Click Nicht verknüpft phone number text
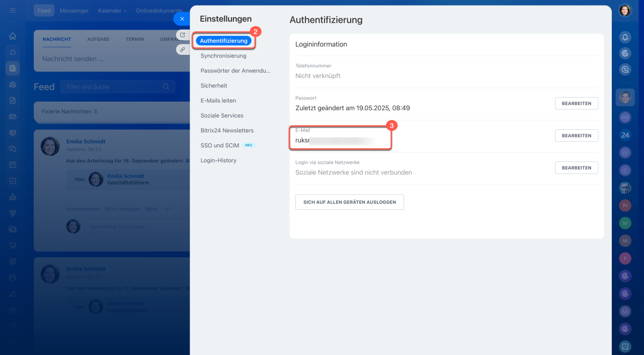The image size is (644, 355). 318,76
